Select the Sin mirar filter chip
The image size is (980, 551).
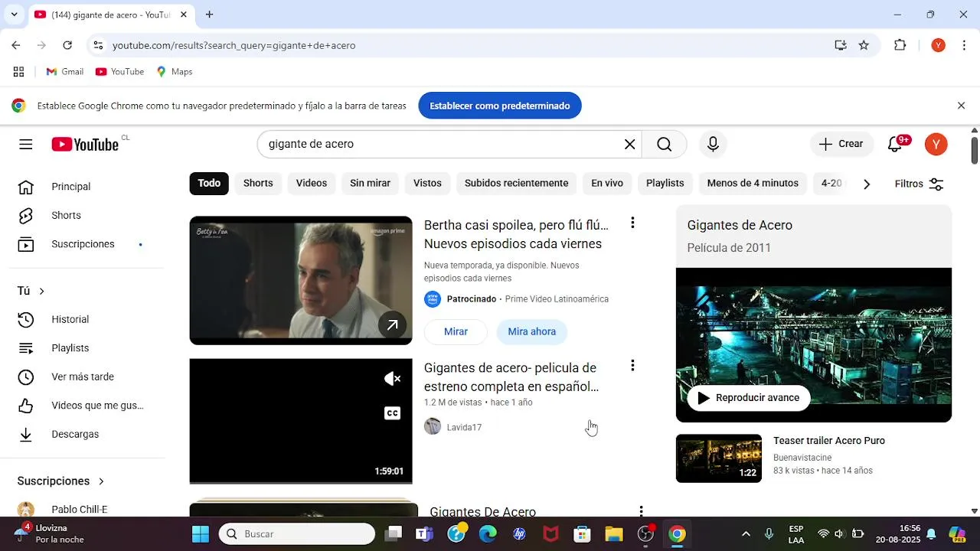370,184
